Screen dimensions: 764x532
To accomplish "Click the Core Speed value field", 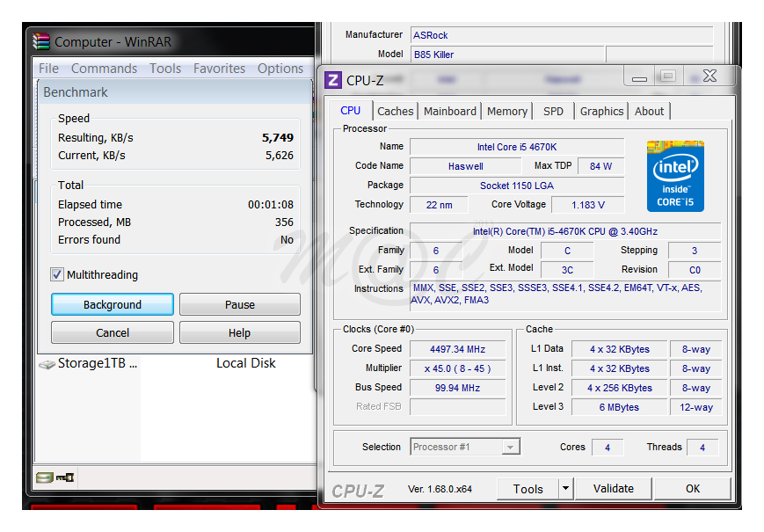I will coord(458,349).
